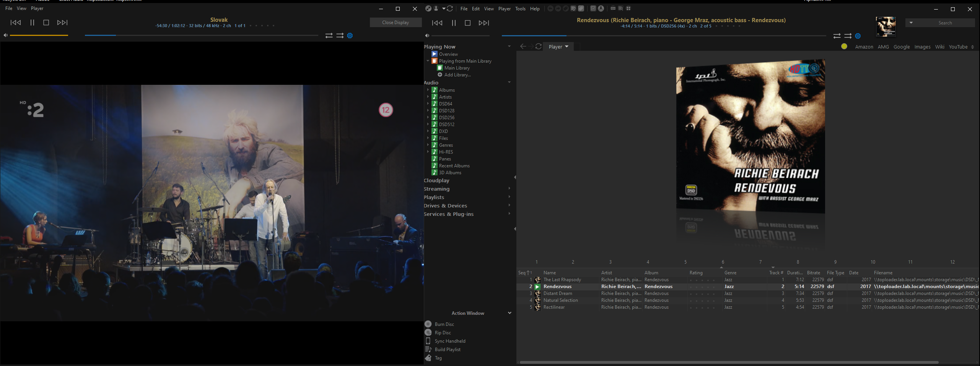The height and width of the screenshot is (366, 980).
Task: Click the redo arrow toolbar icon
Action: (x=558, y=8)
